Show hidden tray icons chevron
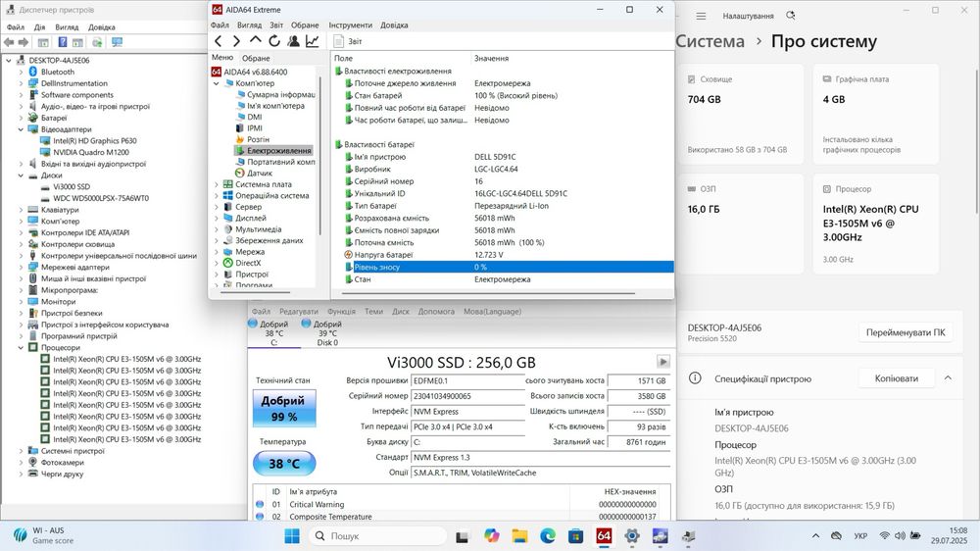The width and height of the screenshot is (980, 551). 815,536
